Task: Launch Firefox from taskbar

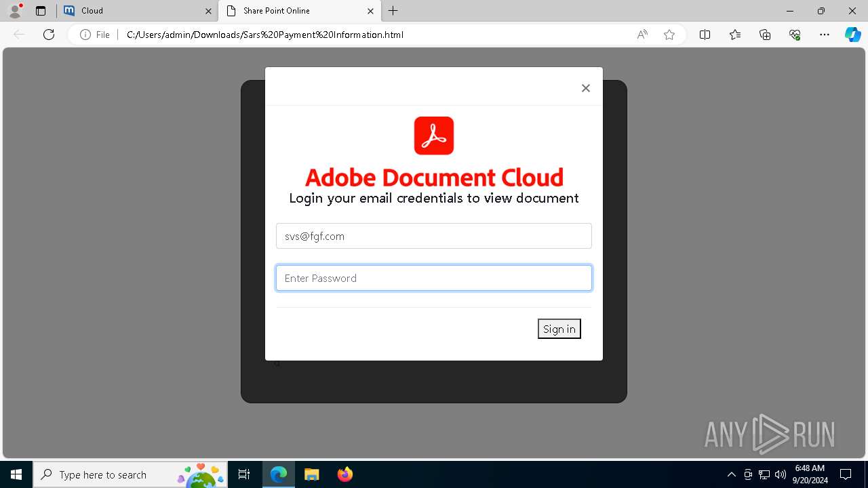Action: tap(345, 474)
